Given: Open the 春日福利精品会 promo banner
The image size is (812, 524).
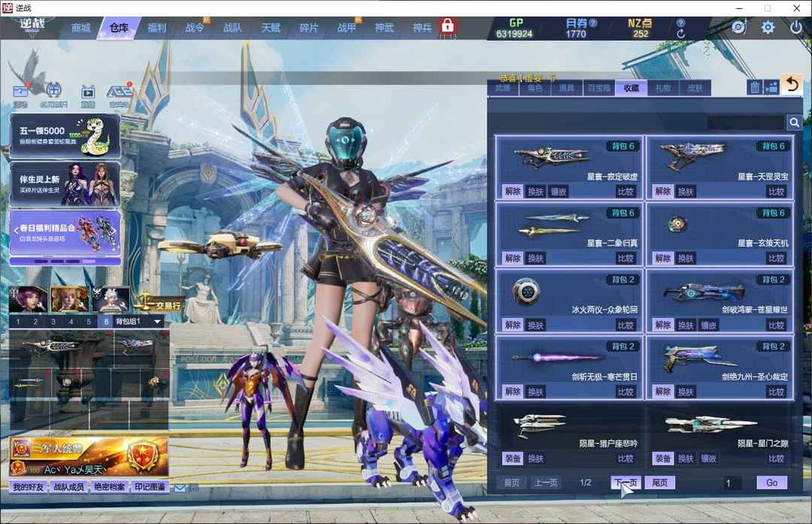Looking at the screenshot, I should click(65, 232).
